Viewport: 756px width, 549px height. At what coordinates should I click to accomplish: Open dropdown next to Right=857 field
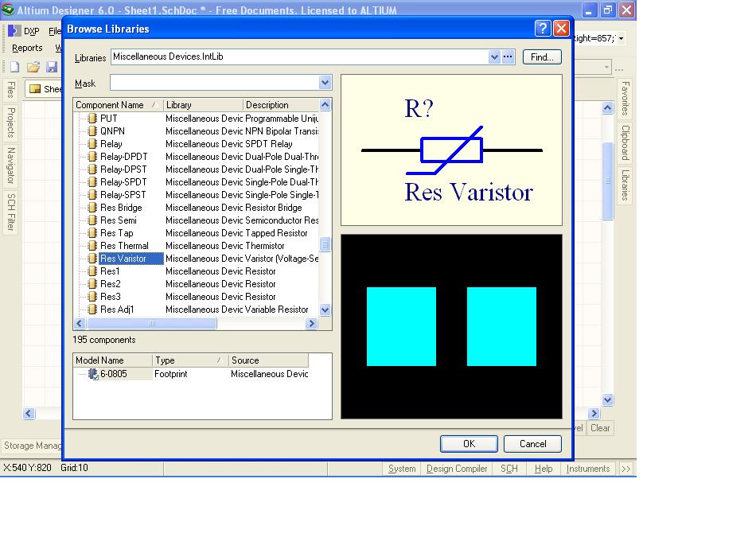[621, 38]
